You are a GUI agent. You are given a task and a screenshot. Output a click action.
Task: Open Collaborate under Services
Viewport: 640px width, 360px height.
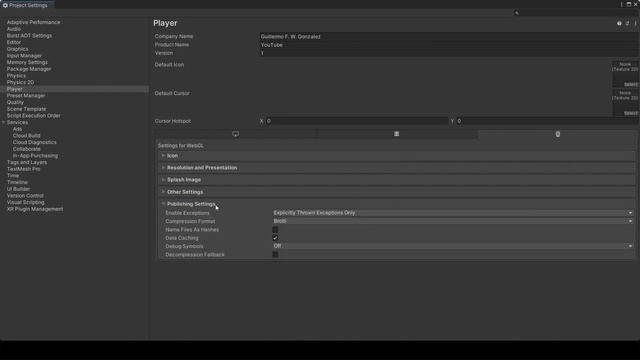pyautogui.click(x=27, y=149)
